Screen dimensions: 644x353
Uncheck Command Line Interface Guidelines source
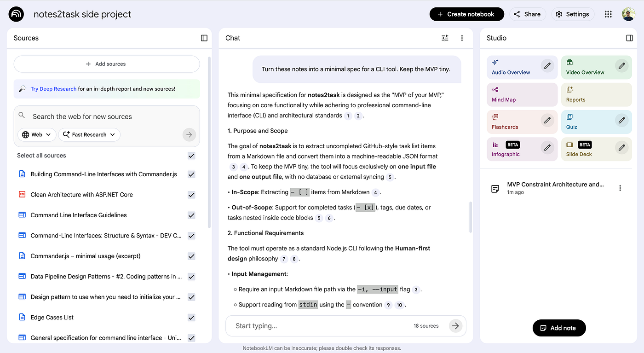(x=191, y=215)
